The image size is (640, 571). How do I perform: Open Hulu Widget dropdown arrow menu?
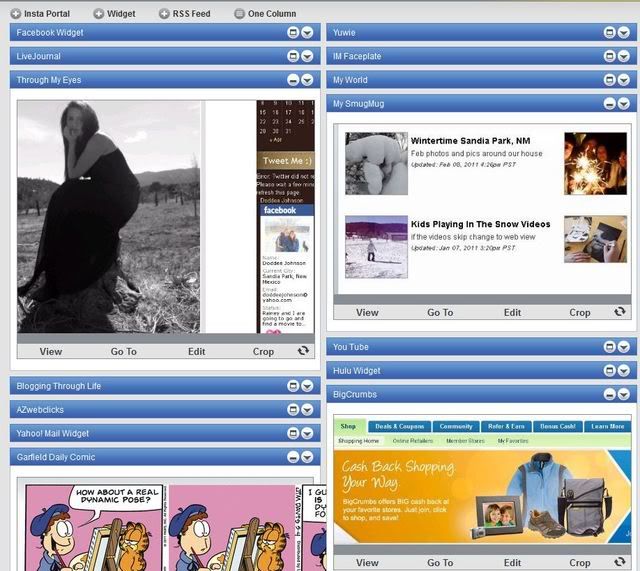(x=623, y=371)
